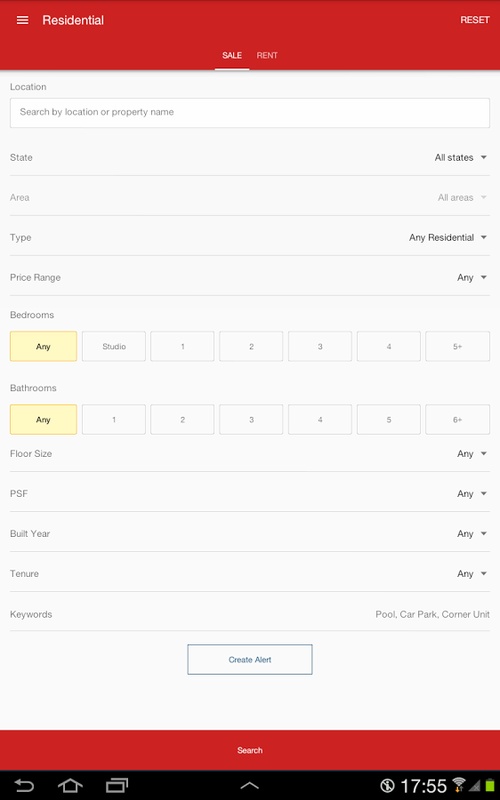Tap the up-caret in the navigation bar
Image resolution: width=500 pixels, height=800 pixels.
tap(249, 786)
